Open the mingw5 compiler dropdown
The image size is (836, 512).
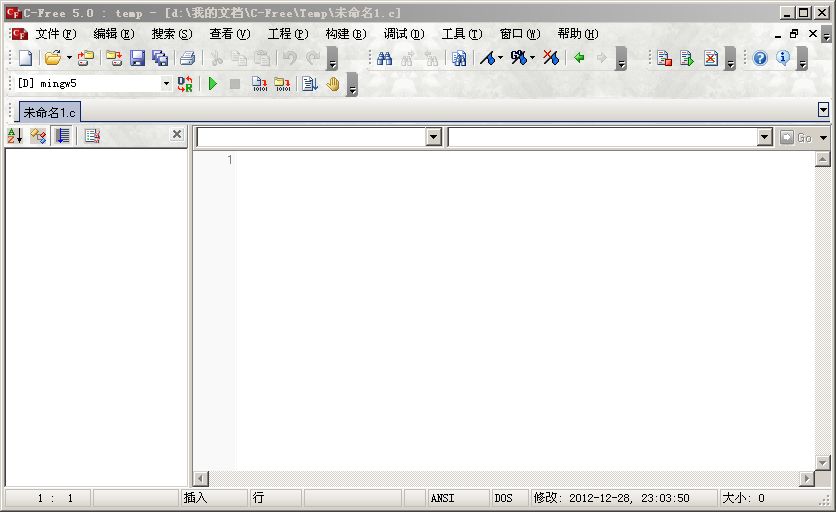(x=166, y=83)
